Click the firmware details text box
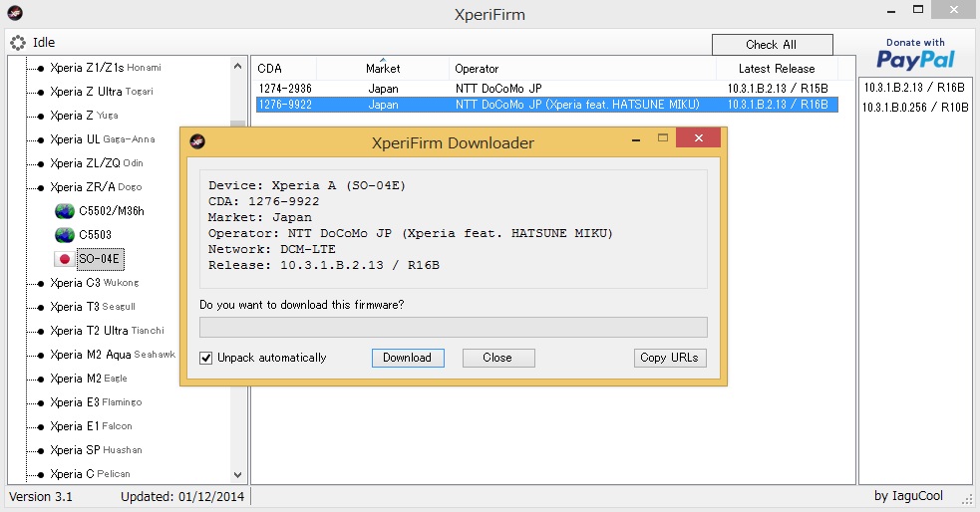The width and height of the screenshot is (980, 512). 454,228
